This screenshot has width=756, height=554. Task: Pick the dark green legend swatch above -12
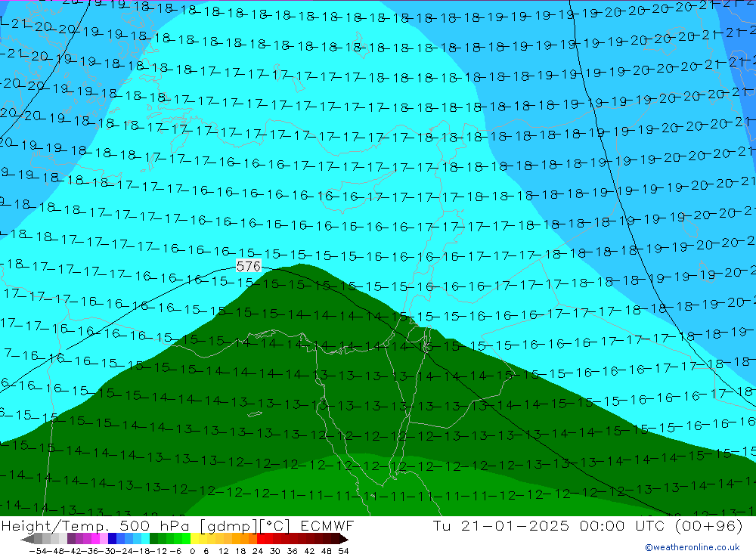[153, 539]
